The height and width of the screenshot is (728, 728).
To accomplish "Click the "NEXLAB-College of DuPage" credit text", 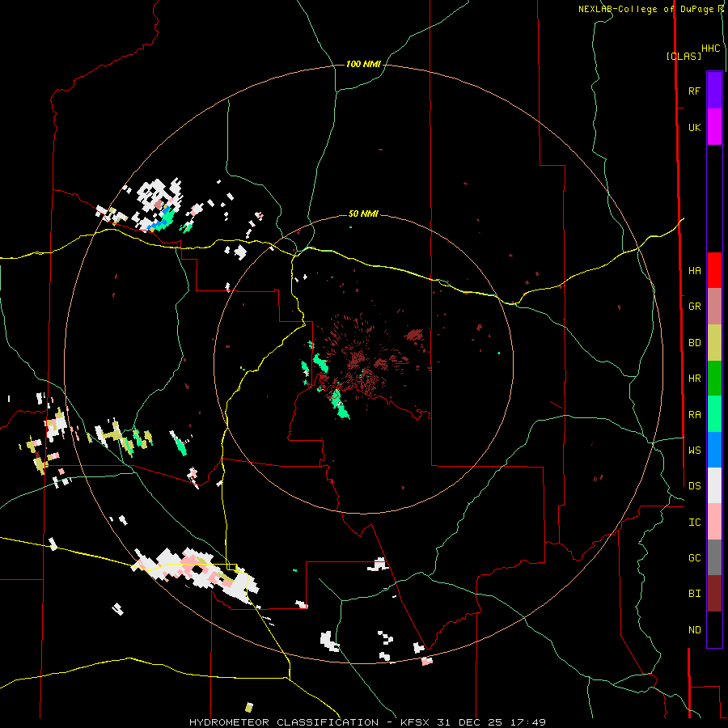I will pyautogui.click(x=645, y=9).
